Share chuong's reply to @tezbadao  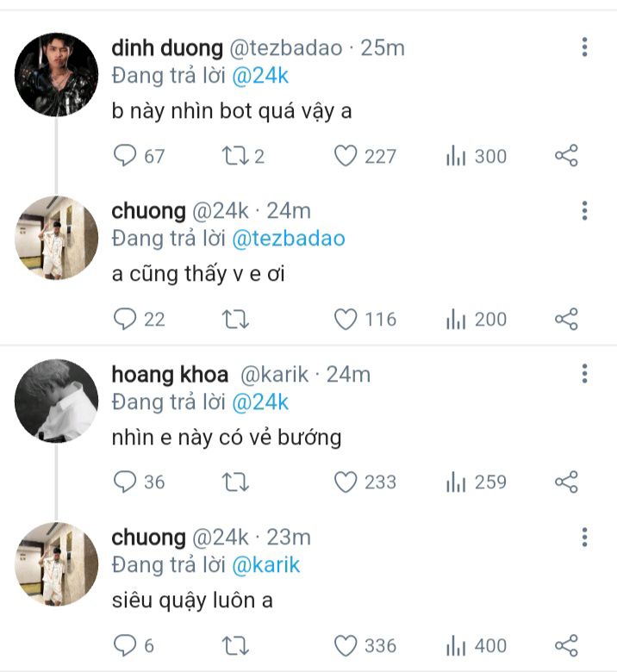[566, 319]
